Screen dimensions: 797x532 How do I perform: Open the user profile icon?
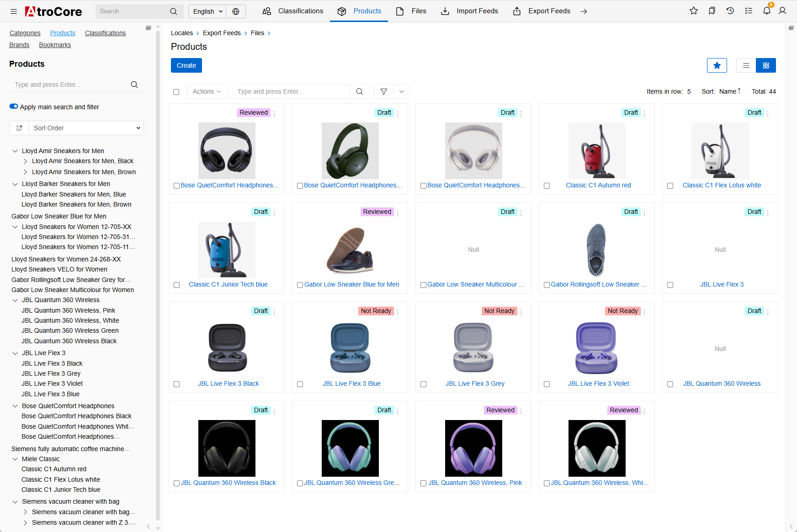(x=782, y=11)
